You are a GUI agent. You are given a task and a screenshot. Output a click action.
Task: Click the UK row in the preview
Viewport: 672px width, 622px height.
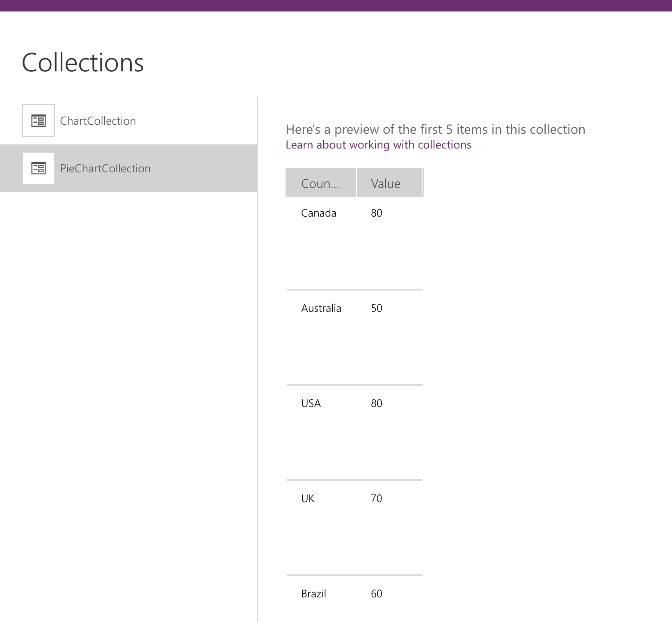[x=307, y=498]
